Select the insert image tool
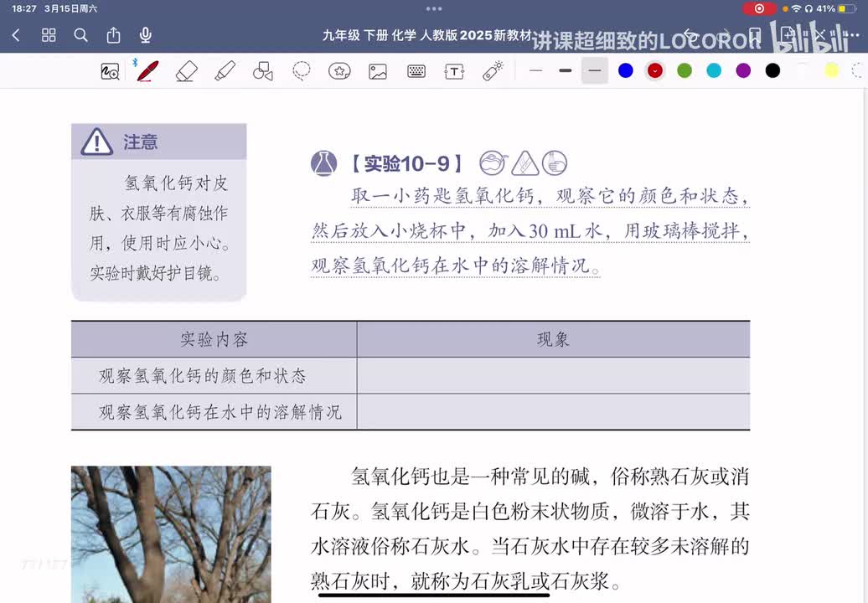Image resolution: width=868 pixels, height=603 pixels. coord(378,71)
